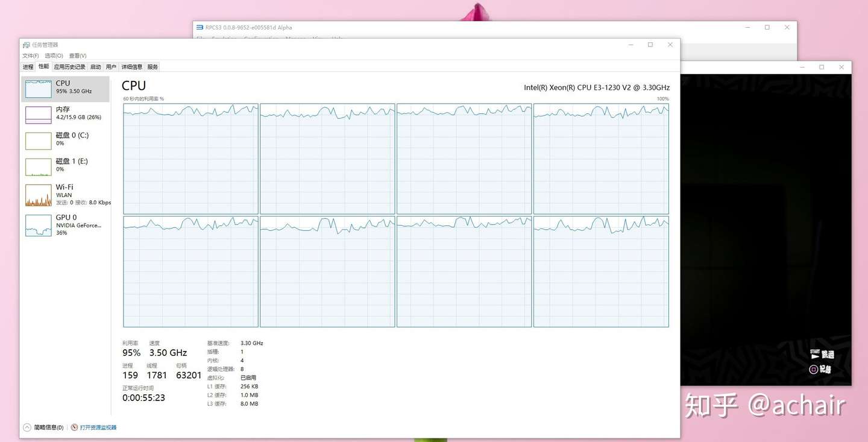
Task: Select GPU 0 NVIDIA GeForce in sidebar
Action: click(x=66, y=224)
